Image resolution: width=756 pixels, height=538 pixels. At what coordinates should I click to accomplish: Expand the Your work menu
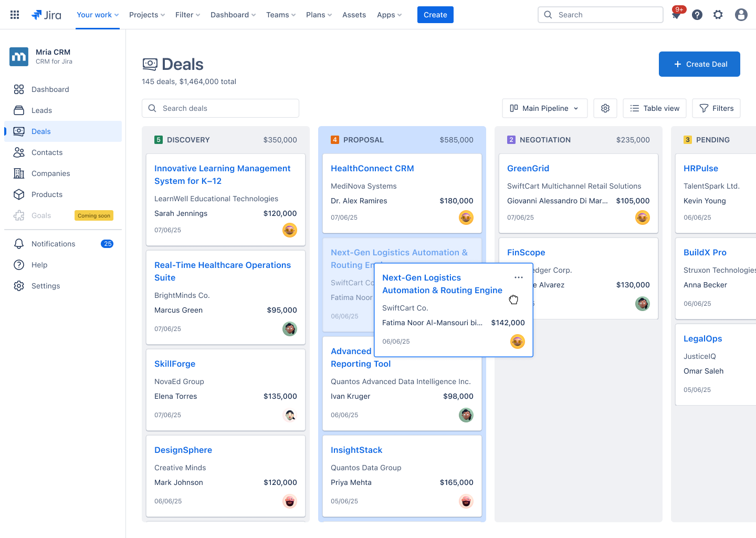tap(98, 15)
